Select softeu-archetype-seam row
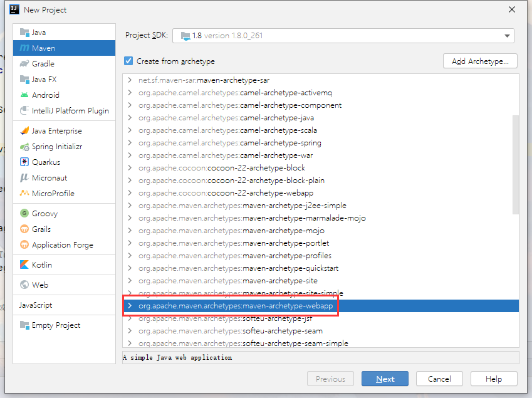Viewport: 532px width, 398px height. 321,331
